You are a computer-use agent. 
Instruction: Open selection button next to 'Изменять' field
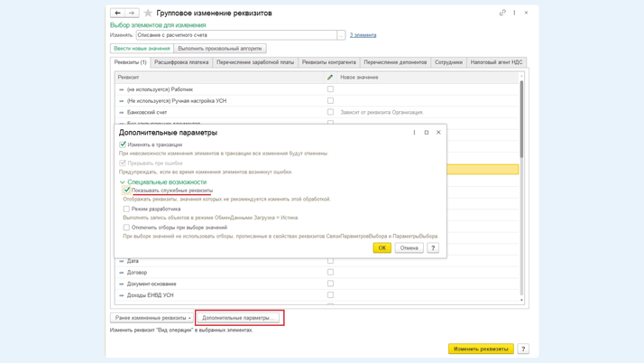(x=341, y=35)
